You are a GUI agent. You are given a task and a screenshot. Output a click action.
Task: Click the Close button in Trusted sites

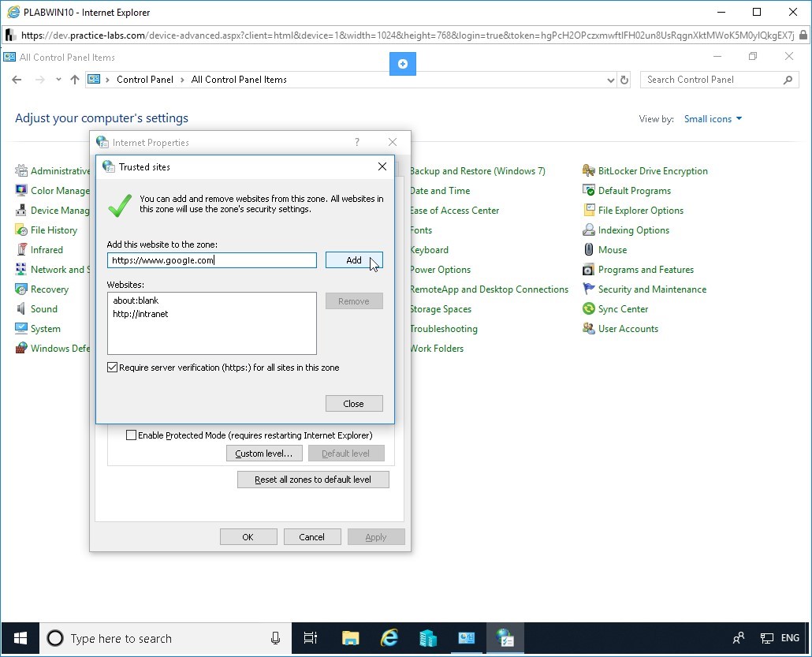(354, 404)
